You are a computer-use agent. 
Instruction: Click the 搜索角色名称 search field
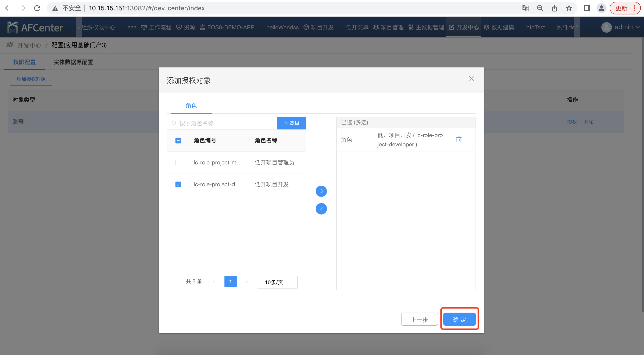pos(222,123)
